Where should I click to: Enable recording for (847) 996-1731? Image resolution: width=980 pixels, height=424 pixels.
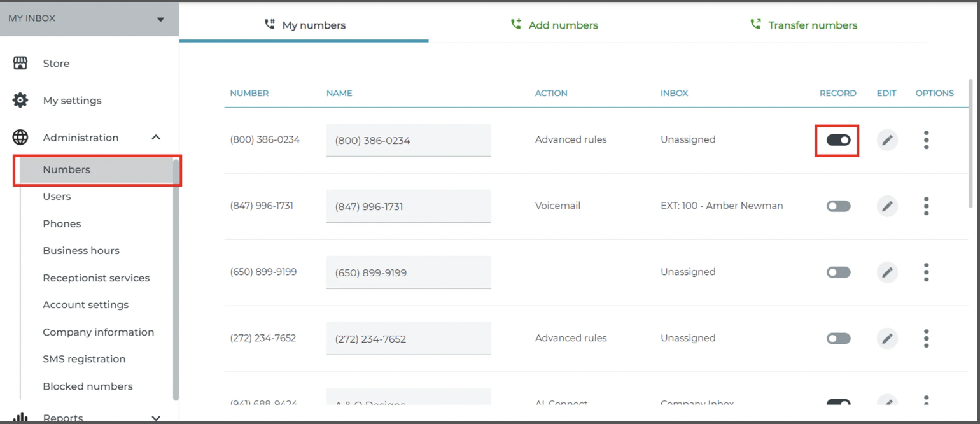[838, 206]
